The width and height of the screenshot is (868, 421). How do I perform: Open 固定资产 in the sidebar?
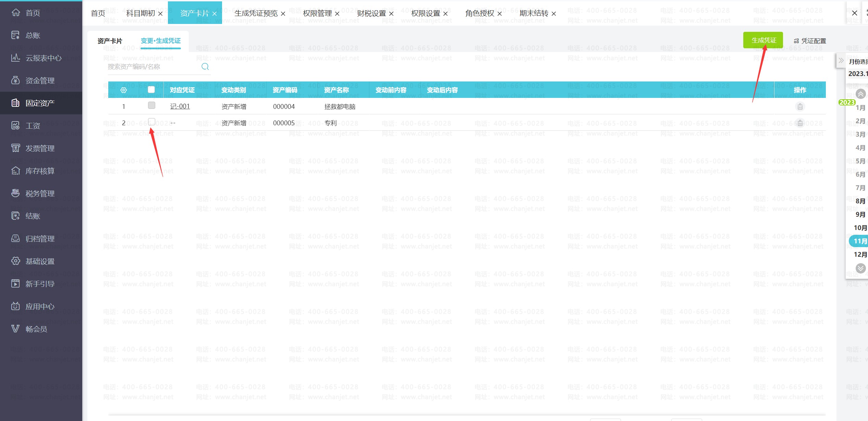[40, 103]
